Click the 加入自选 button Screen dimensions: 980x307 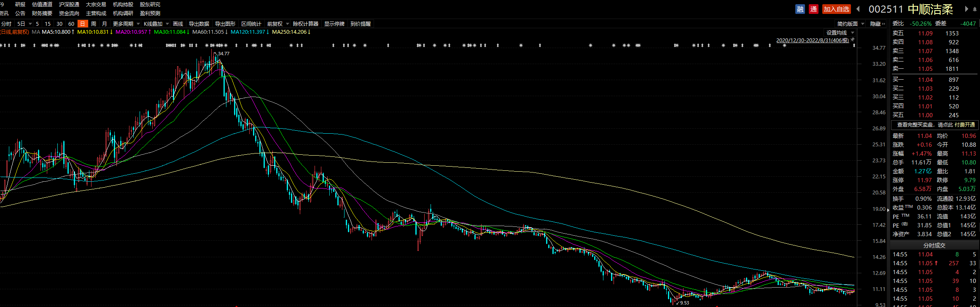[x=837, y=9]
